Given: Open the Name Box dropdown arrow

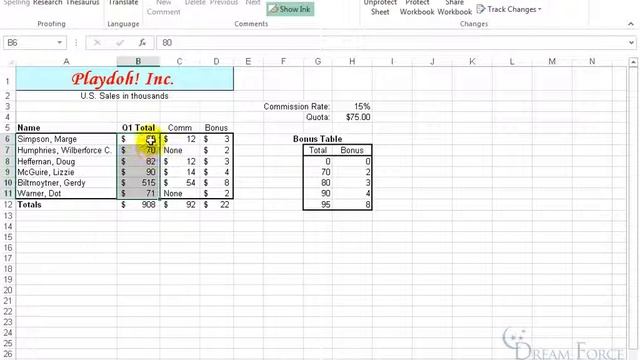Looking at the screenshot, I should (60, 42).
